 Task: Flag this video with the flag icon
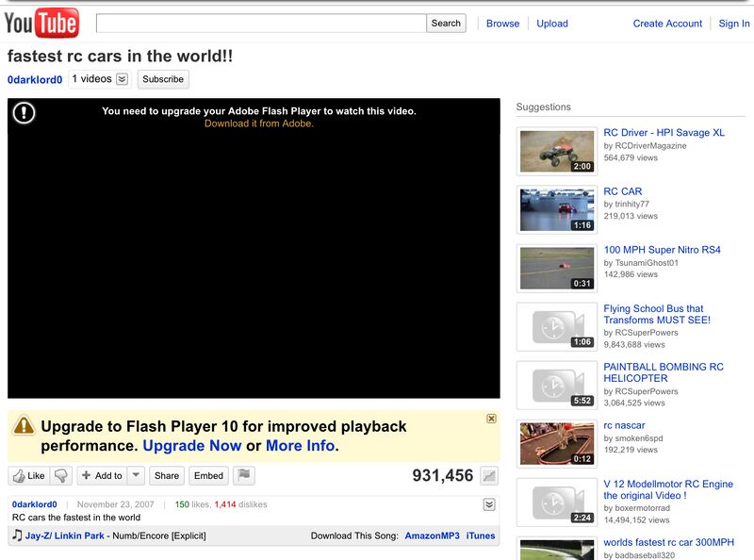[244, 476]
